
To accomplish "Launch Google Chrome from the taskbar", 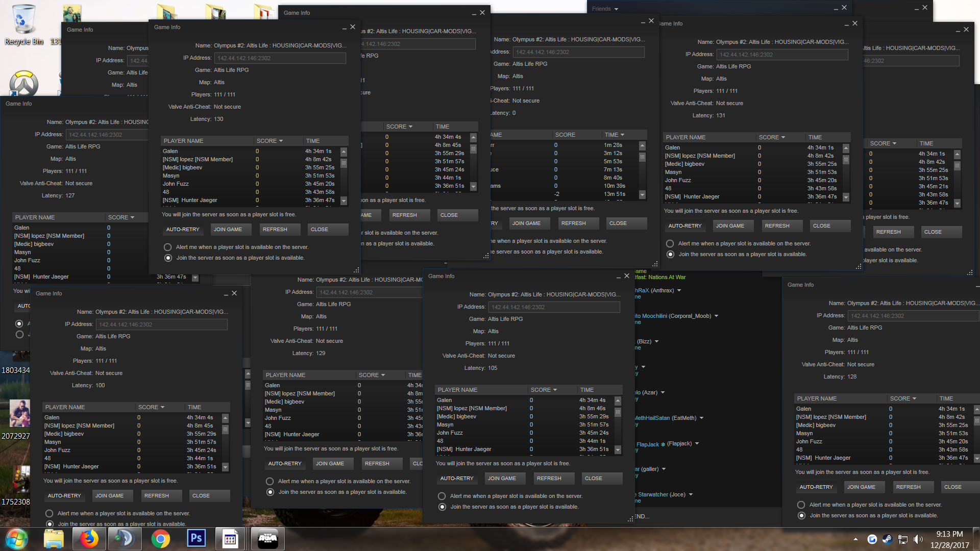I will coord(160,539).
